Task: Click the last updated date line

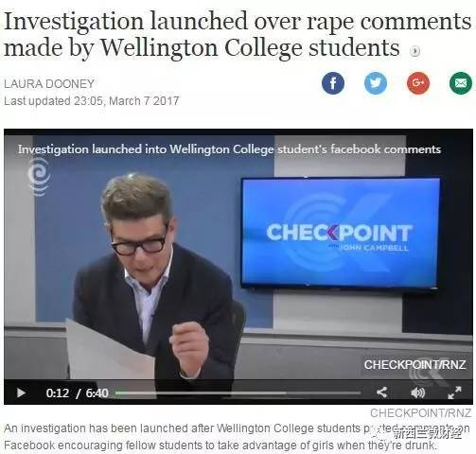Action: pos(92,101)
